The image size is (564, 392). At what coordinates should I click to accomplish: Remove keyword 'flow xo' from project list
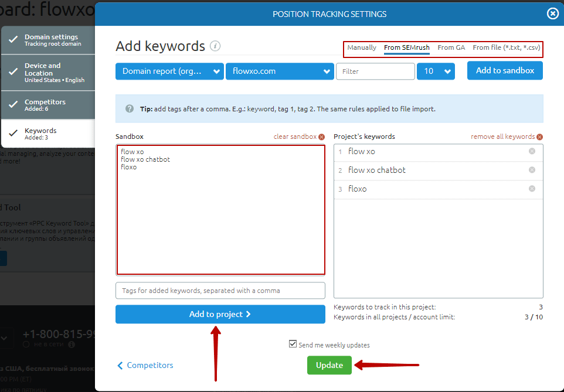point(532,151)
